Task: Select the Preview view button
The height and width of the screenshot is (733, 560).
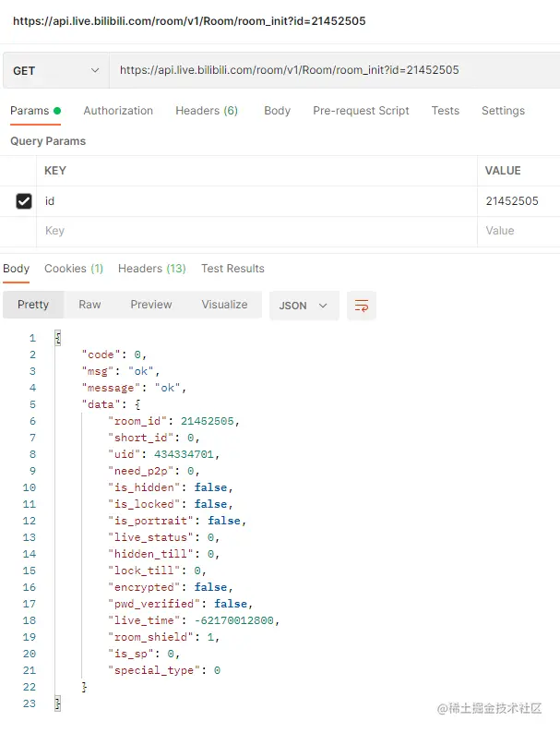Action: tap(151, 305)
